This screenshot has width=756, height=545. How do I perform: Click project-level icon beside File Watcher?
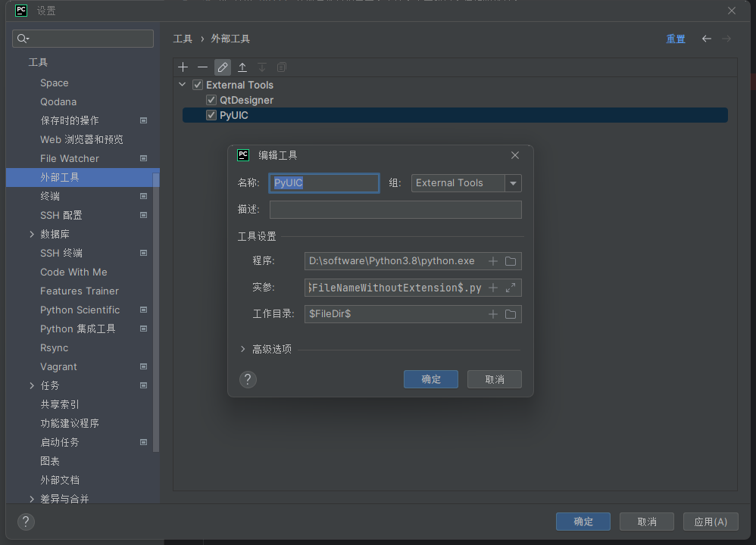(143, 158)
